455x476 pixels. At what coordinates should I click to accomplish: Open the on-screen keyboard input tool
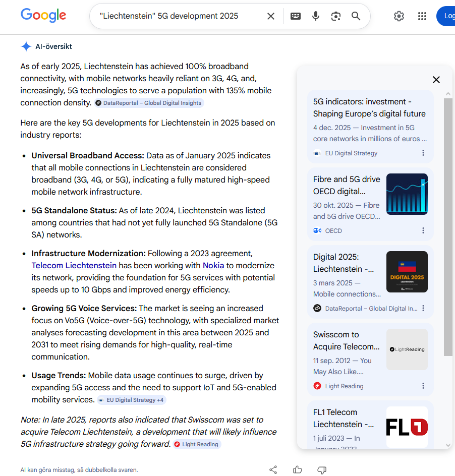coord(296,16)
